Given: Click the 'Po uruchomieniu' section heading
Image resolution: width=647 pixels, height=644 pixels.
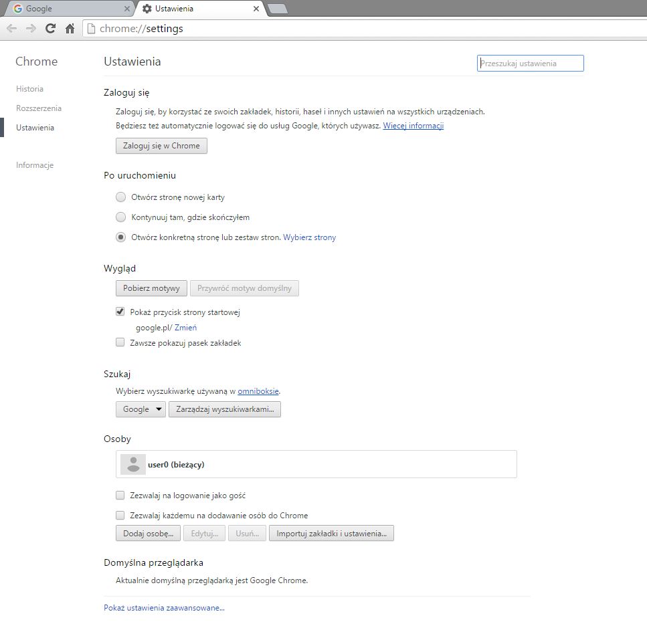Looking at the screenshot, I should tap(140, 176).
